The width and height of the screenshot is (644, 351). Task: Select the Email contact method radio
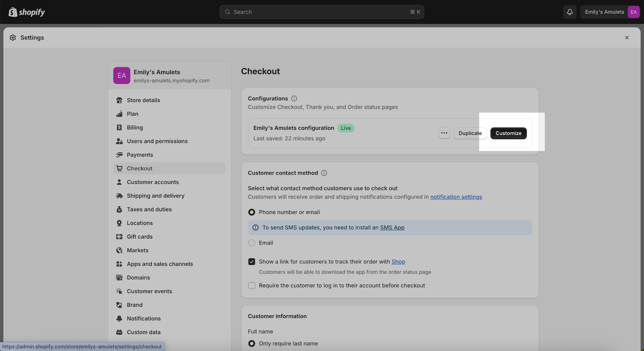252,243
